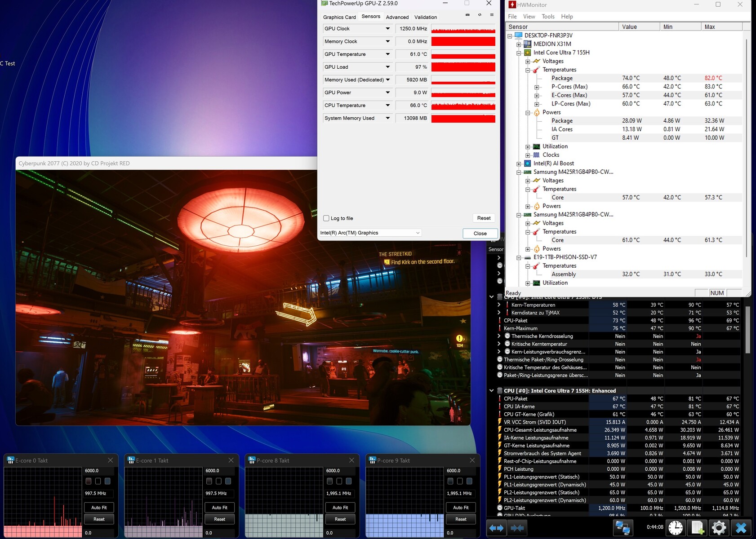The width and height of the screenshot is (756, 539).
Task: Open the Tools menu in HWMonitor
Action: (548, 17)
